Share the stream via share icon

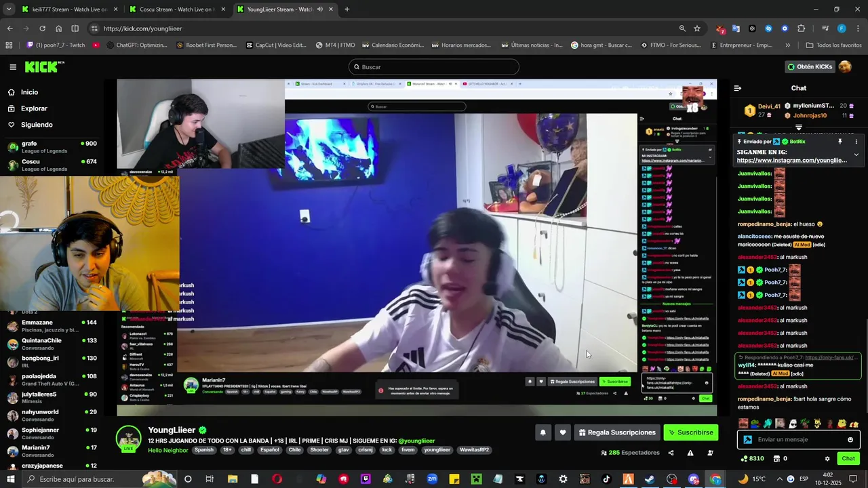coord(671,453)
